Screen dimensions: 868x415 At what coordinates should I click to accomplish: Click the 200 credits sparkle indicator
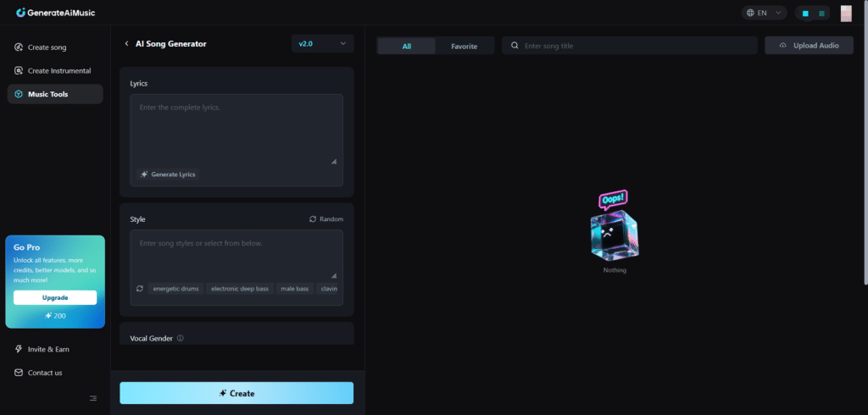pos(55,316)
